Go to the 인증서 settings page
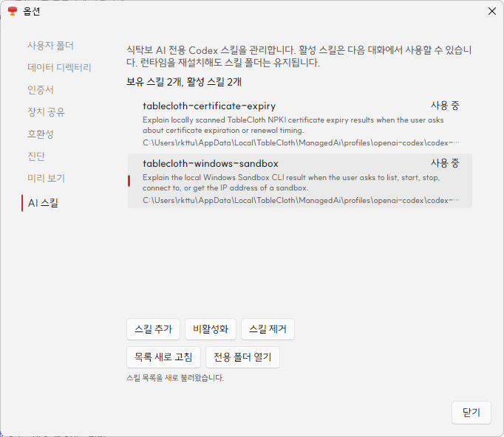Image resolution: width=504 pixels, height=437 pixels. pos(41,90)
